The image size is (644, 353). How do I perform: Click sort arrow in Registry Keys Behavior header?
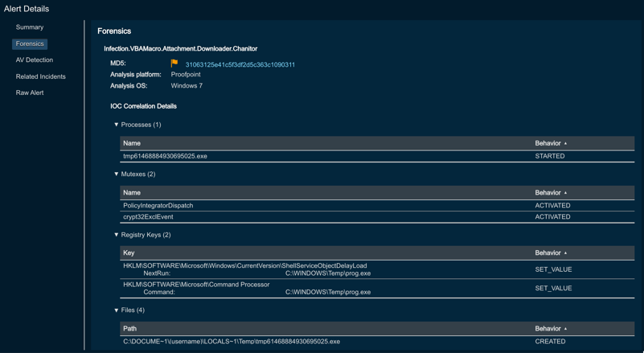pyautogui.click(x=565, y=253)
